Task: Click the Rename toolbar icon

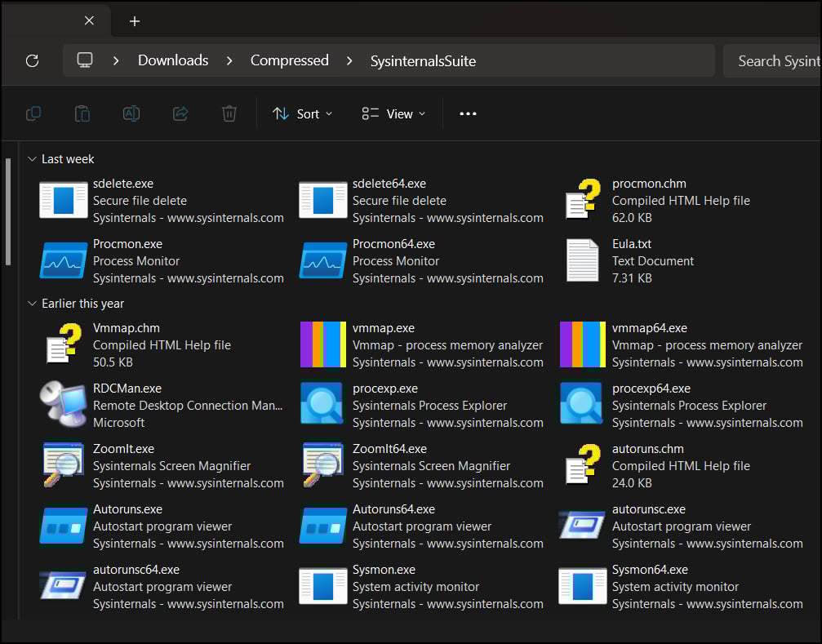Action: [131, 113]
